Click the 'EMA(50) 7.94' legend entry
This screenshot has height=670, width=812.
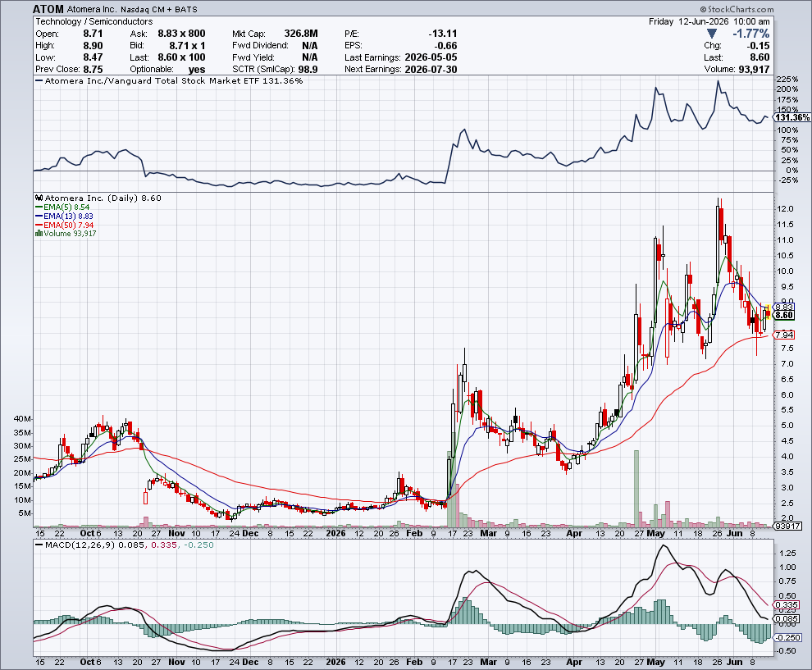68,225
